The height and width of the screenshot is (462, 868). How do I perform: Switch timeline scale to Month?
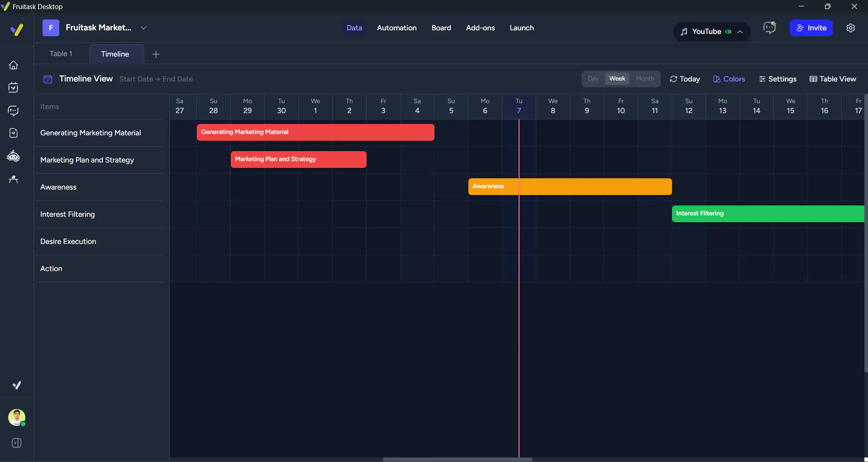pos(645,79)
